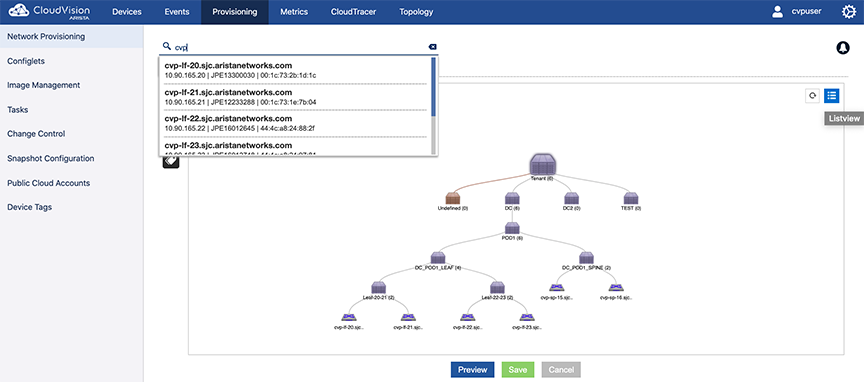Click in the device search input
The image size is (864, 382).
[x=300, y=47]
